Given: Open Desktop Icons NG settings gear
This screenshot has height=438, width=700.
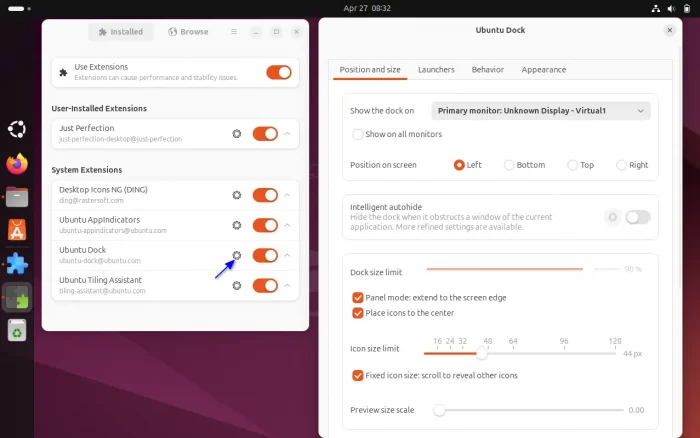Looking at the screenshot, I should 237,195.
